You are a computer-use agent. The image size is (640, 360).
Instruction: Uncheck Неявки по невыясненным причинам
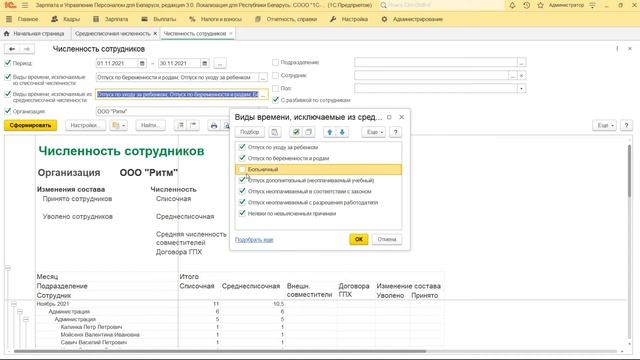click(x=242, y=213)
